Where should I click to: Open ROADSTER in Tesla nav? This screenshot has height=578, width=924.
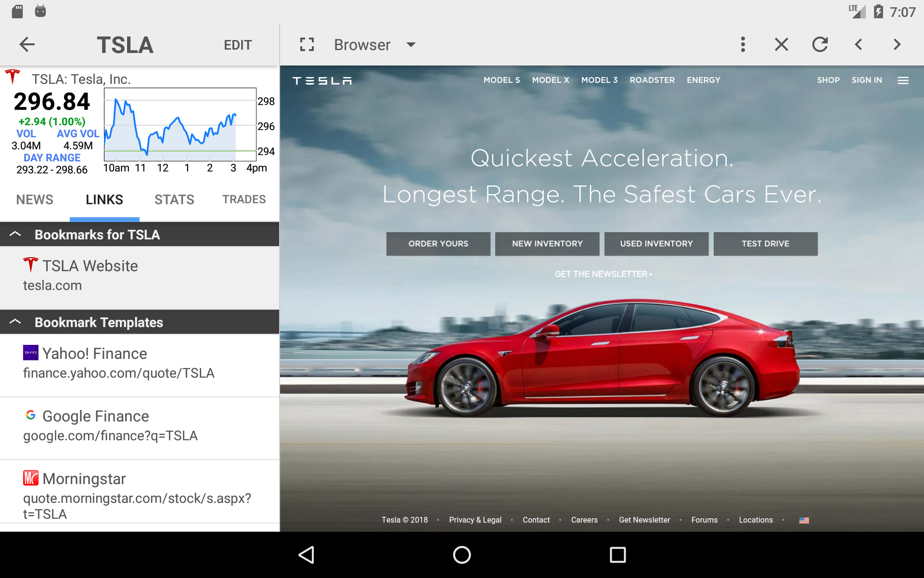tap(652, 80)
